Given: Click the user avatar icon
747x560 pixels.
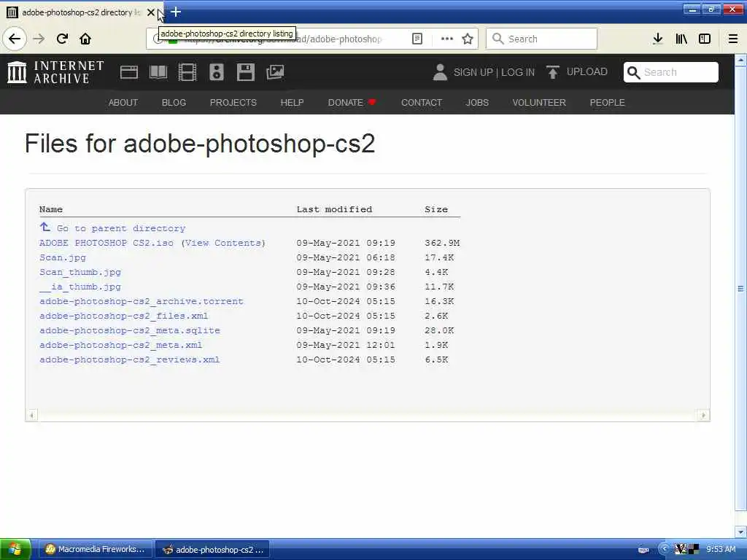Looking at the screenshot, I should (440, 72).
